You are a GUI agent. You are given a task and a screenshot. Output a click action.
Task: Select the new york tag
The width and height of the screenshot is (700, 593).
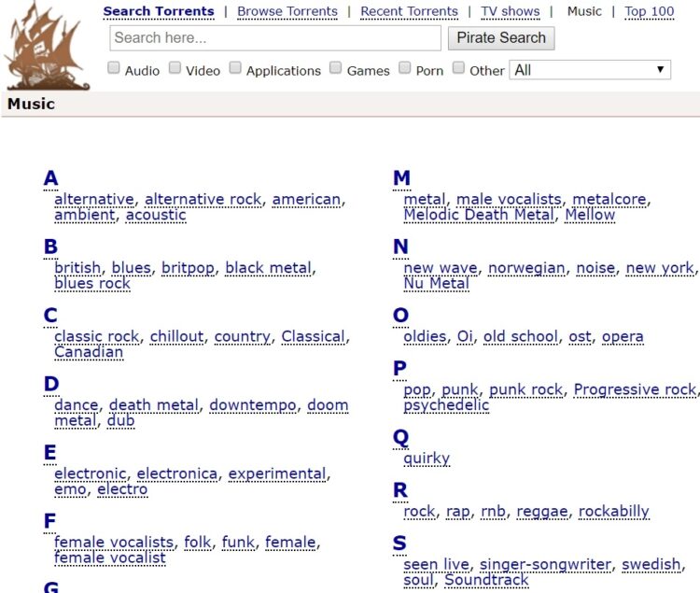point(660,268)
